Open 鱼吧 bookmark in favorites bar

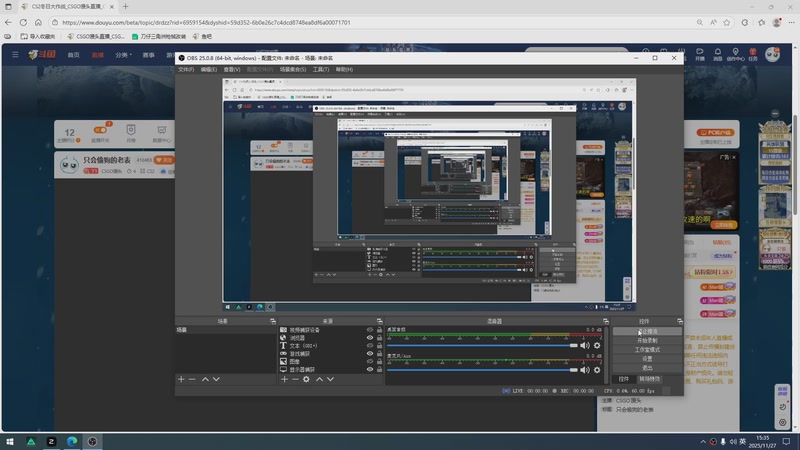[x=202, y=36]
